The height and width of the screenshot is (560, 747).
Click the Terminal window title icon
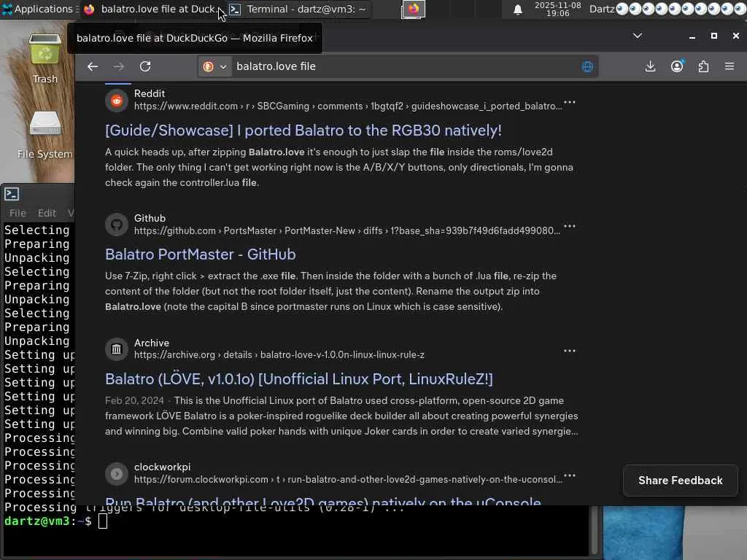point(12,194)
